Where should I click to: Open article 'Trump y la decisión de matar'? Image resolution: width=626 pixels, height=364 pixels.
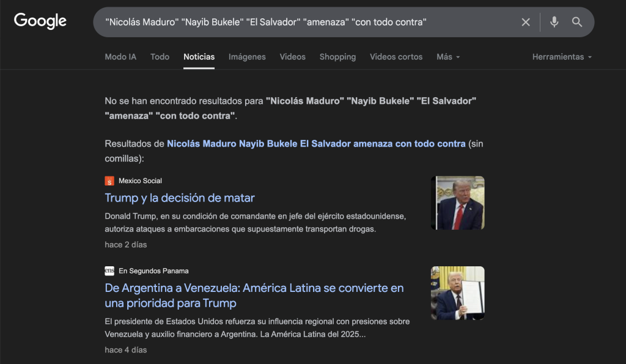(x=180, y=198)
